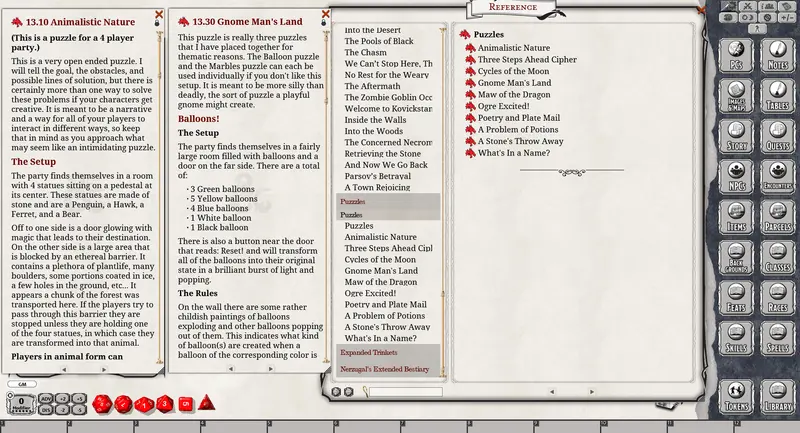Expand the Expanded Trinkets section
Image resolution: width=800 pixels, height=433 pixels.
[388, 352]
